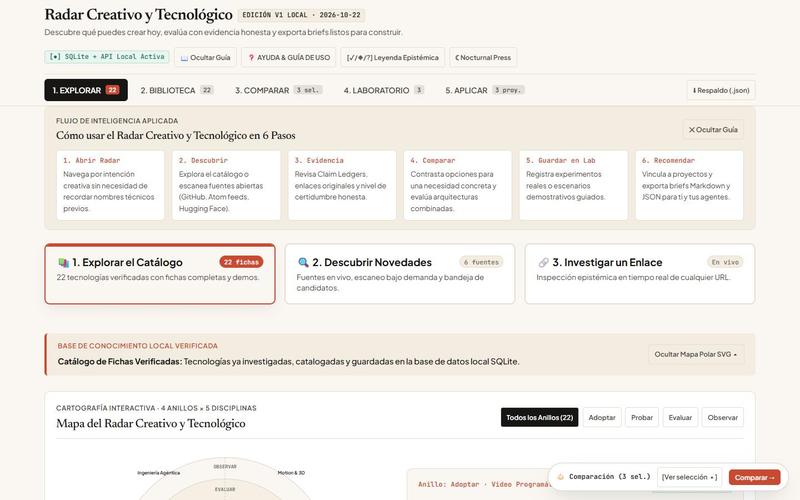This screenshot has height=500, width=800.
Task: Click the OBSERVAR ring label on the map
Action: (225, 466)
